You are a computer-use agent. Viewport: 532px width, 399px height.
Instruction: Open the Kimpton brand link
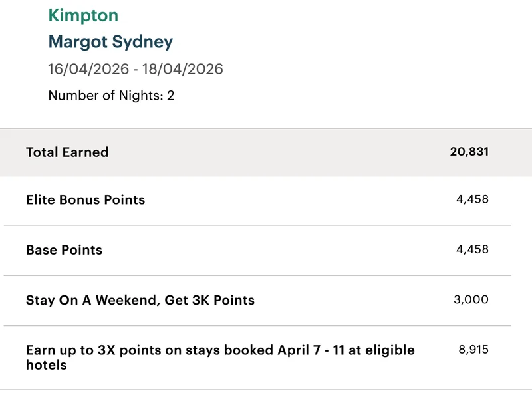tap(83, 15)
